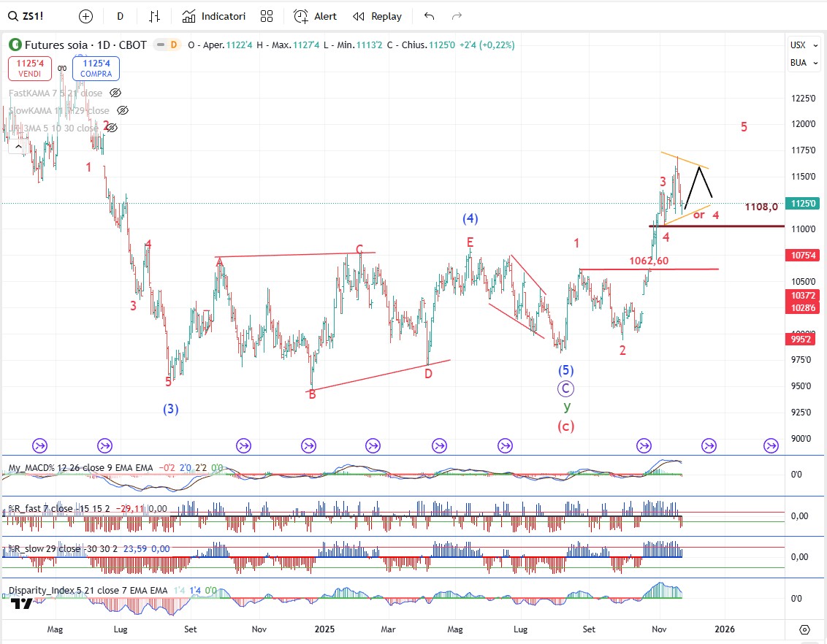Click the orange D data-mode badge

coord(173,45)
